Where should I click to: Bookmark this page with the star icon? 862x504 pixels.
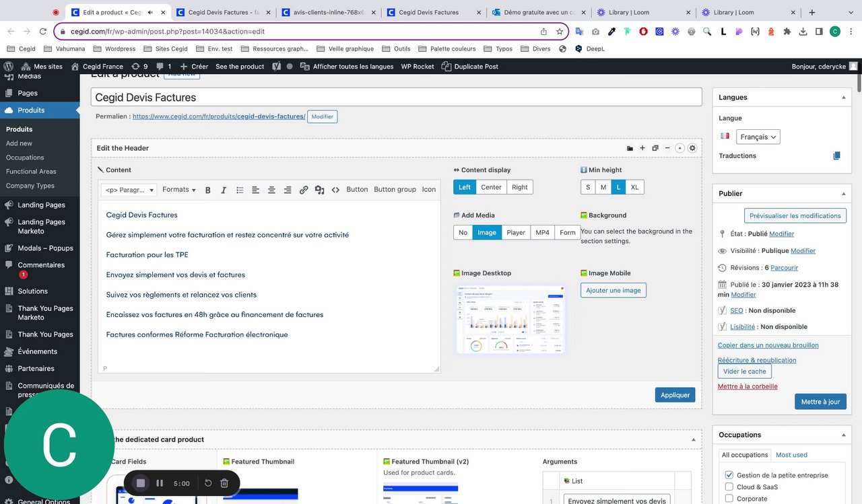(x=560, y=31)
